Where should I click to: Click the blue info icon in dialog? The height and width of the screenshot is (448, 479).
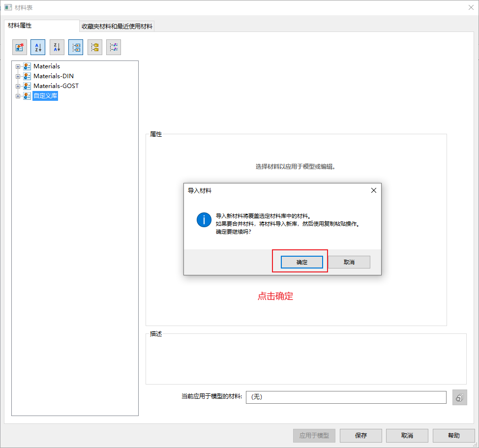coord(204,220)
